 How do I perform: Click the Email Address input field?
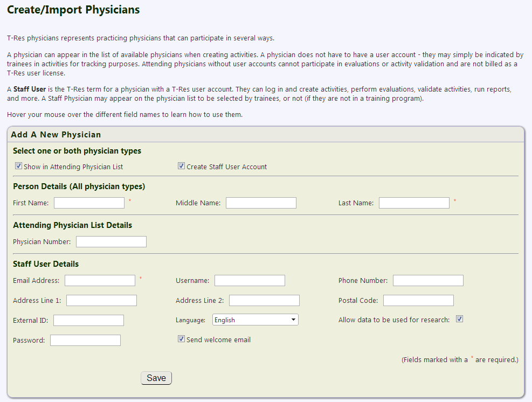[x=100, y=281]
